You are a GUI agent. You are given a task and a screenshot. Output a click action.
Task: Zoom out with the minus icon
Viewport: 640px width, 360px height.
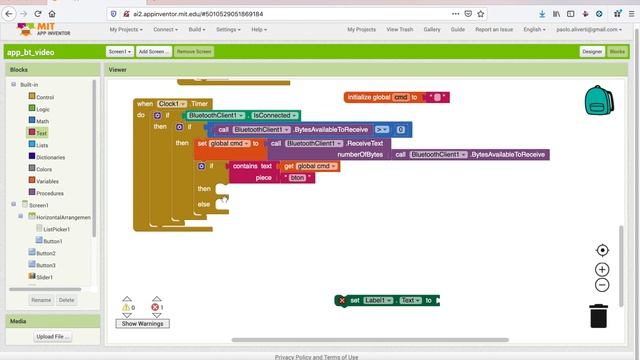click(x=602, y=285)
